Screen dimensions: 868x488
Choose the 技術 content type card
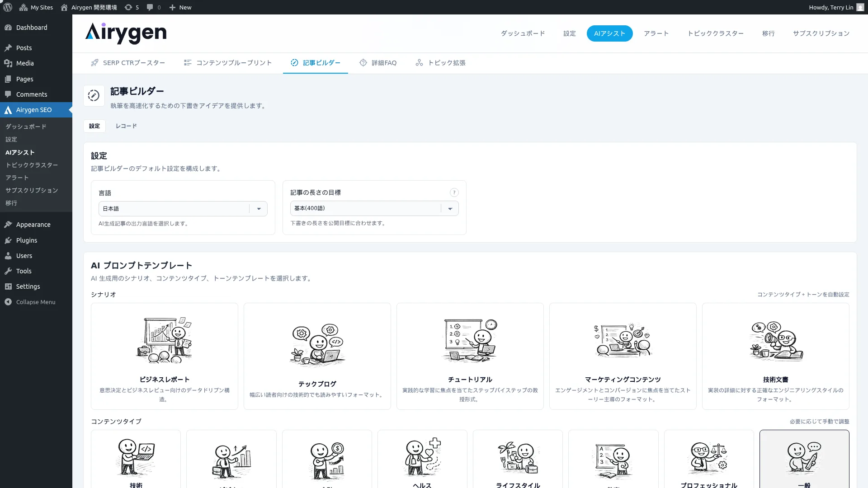click(x=136, y=459)
